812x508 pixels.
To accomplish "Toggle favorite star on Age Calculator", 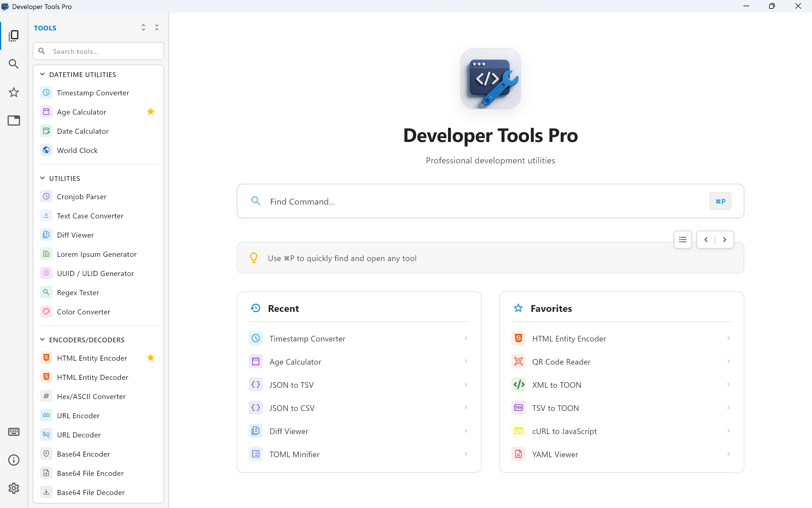I will coord(151,111).
